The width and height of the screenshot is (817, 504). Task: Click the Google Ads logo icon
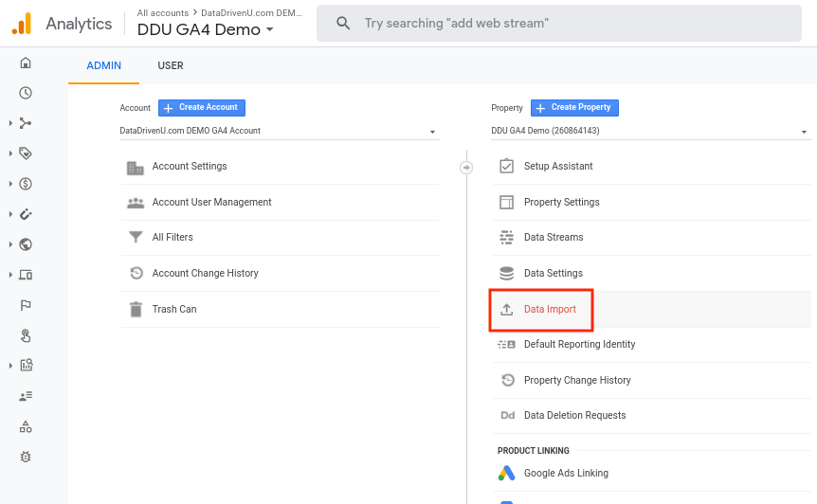pos(506,473)
